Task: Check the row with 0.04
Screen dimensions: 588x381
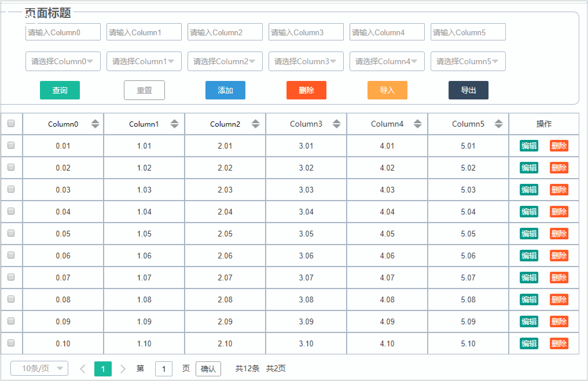Action: pos(11,211)
